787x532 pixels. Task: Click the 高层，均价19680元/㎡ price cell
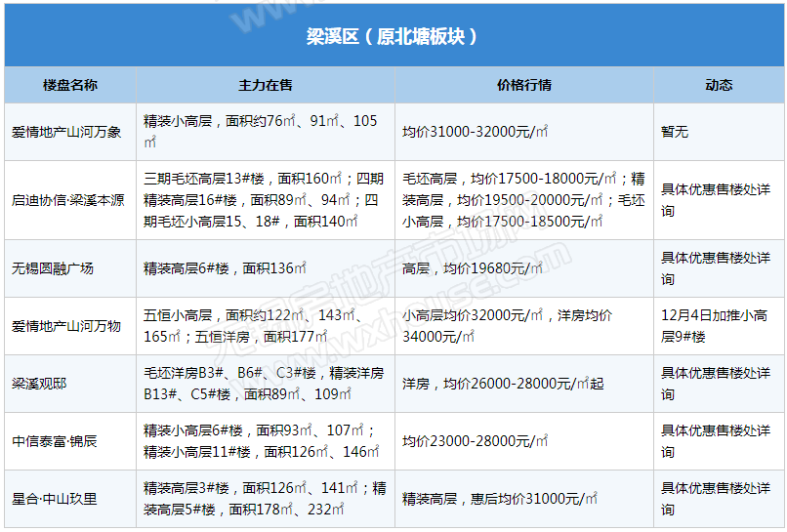tap(473, 268)
